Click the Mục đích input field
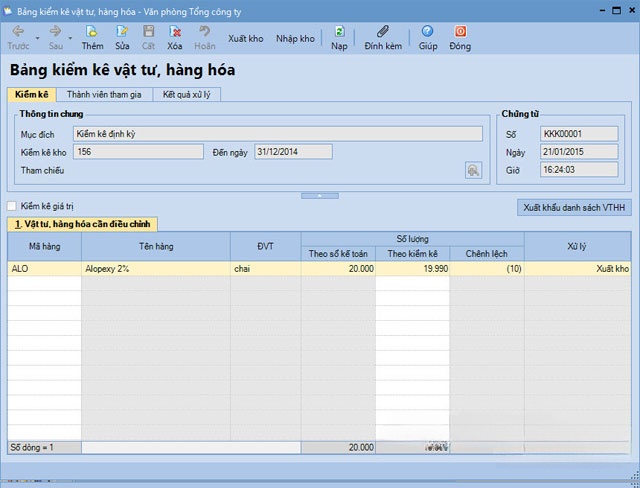The width and height of the screenshot is (640, 488). 278,134
